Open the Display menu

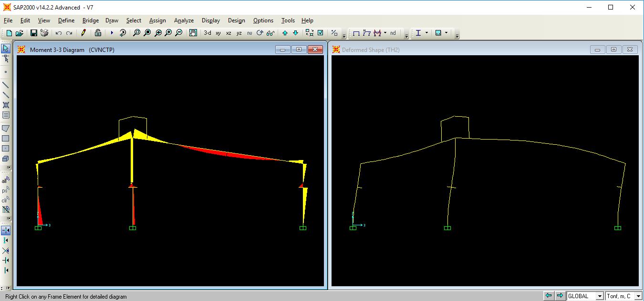[x=211, y=20]
